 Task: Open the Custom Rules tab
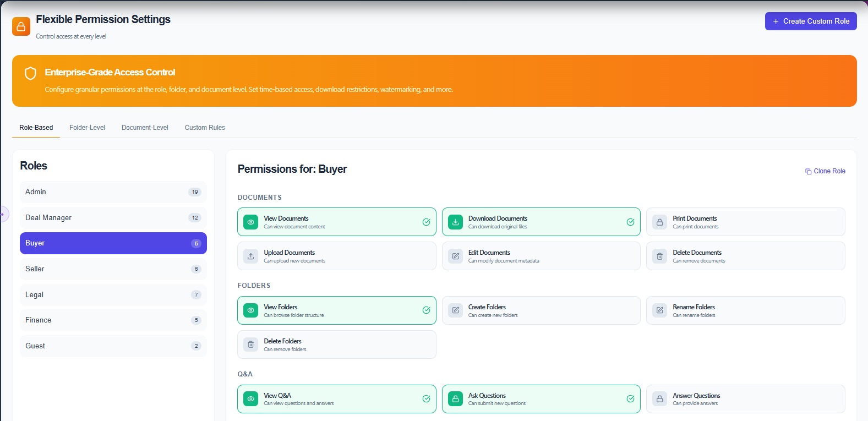pos(205,128)
